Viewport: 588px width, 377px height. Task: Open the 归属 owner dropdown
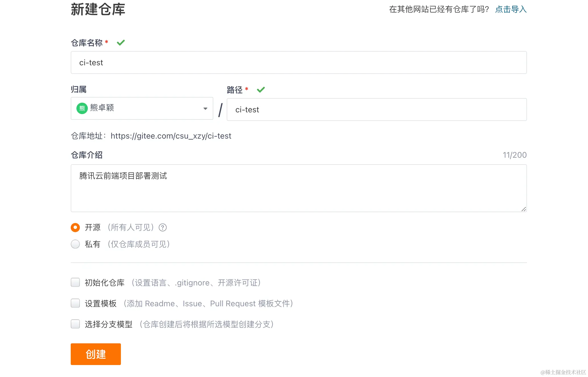pyautogui.click(x=205, y=109)
